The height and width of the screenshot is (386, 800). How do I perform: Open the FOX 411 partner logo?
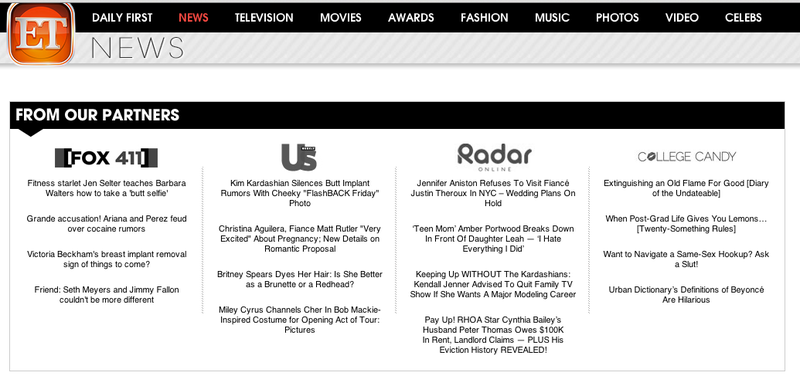106,158
